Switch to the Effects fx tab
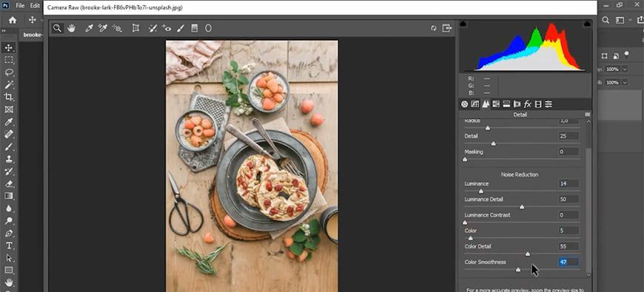The height and width of the screenshot is (292, 644). pyautogui.click(x=527, y=104)
